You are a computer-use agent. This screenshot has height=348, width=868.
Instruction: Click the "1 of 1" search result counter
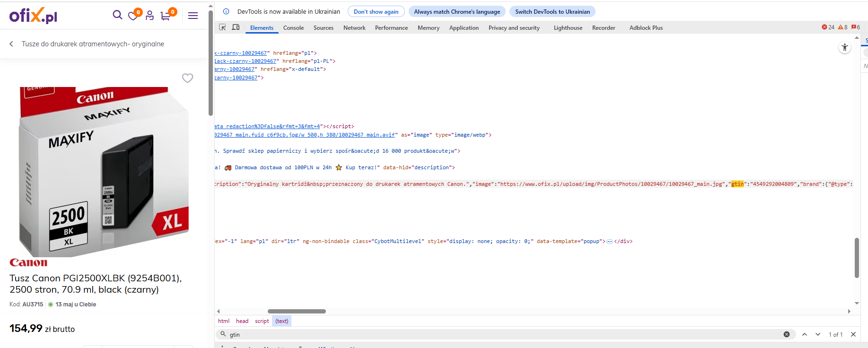tap(835, 334)
